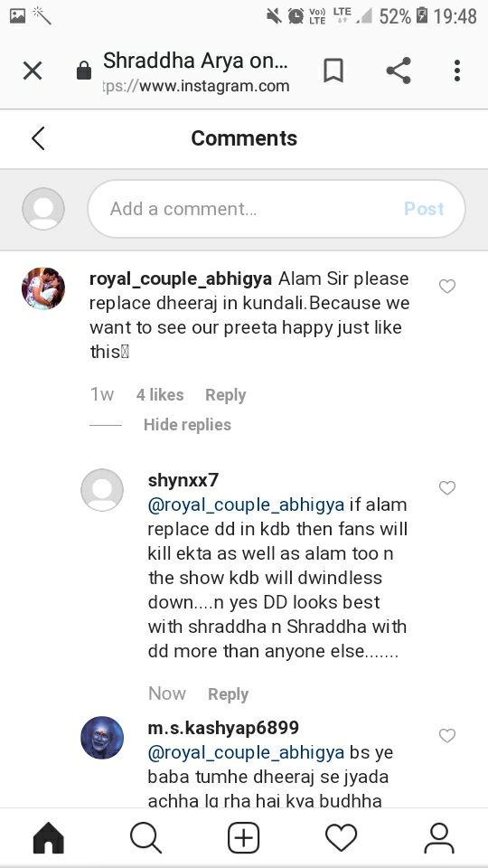488x868 pixels.
Task: Open the share icon in browser bar
Action: coord(399,71)
